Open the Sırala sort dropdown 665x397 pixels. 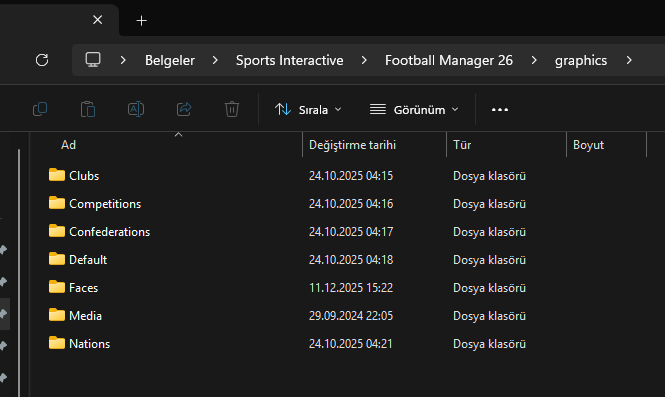click(308, 110)
